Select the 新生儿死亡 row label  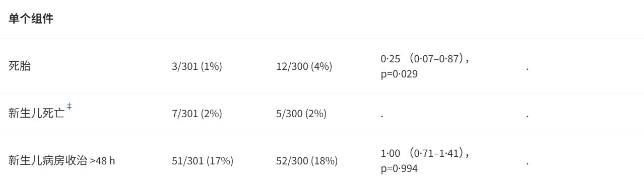coord(37,114)
